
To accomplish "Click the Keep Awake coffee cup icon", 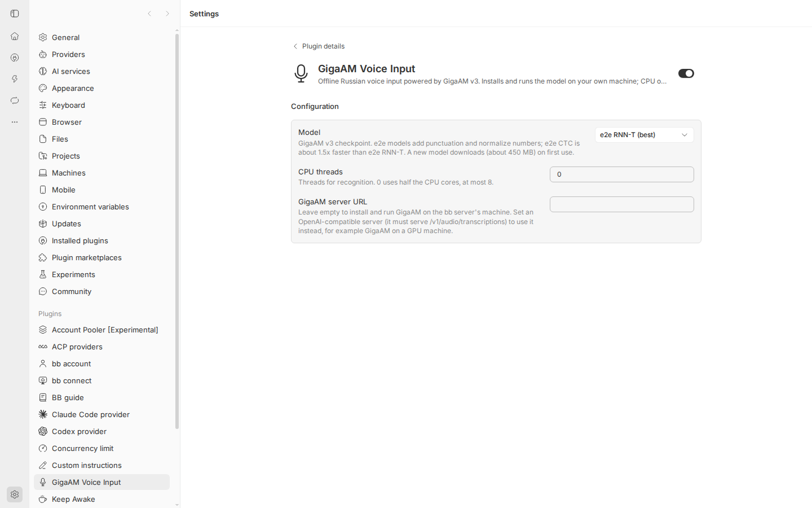I will [x=43, y=499].
